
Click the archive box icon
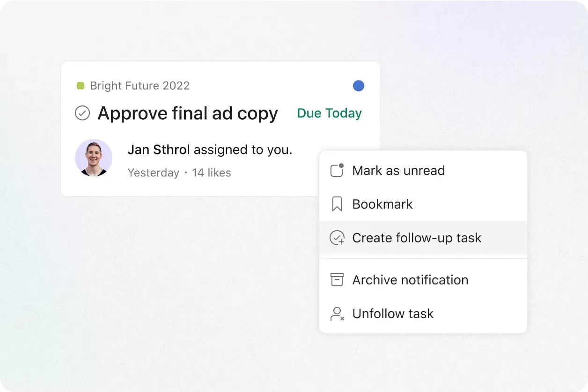337,280
